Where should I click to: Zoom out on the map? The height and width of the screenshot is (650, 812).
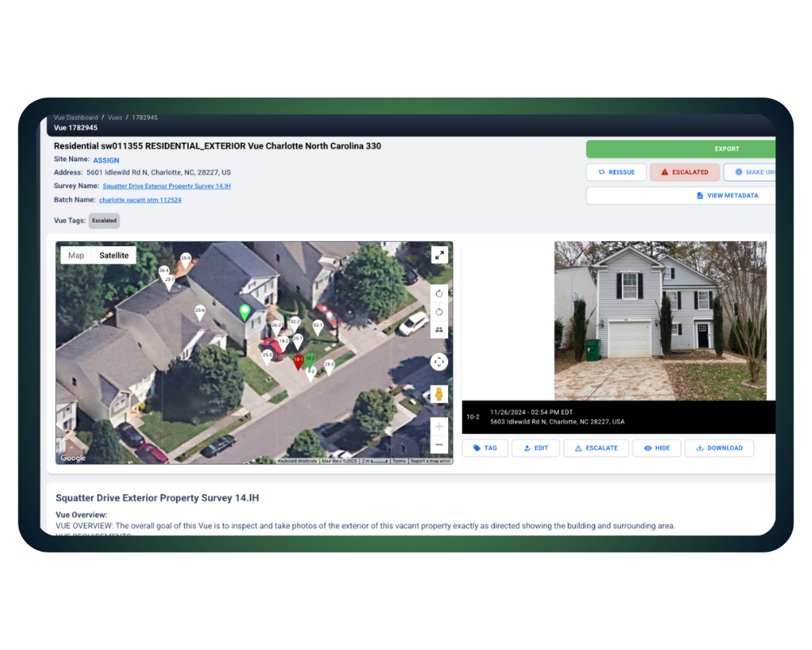click(x=439, y=444)
